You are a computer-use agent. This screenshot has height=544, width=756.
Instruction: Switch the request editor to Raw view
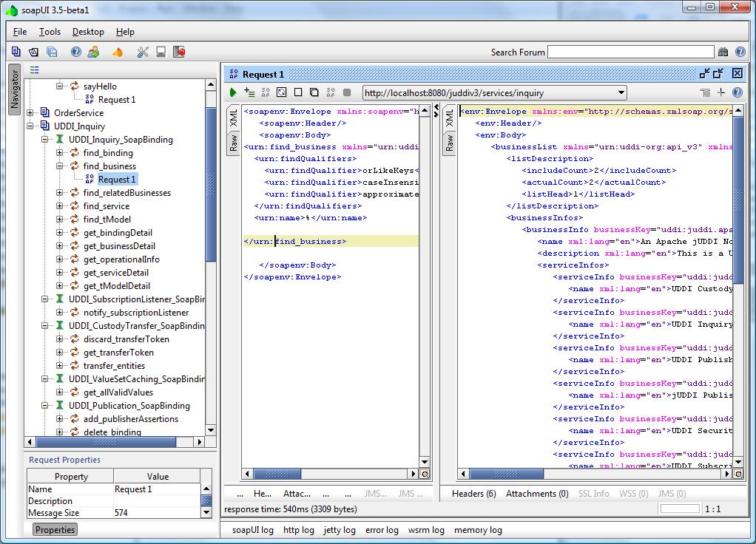[x=234, y=143]
